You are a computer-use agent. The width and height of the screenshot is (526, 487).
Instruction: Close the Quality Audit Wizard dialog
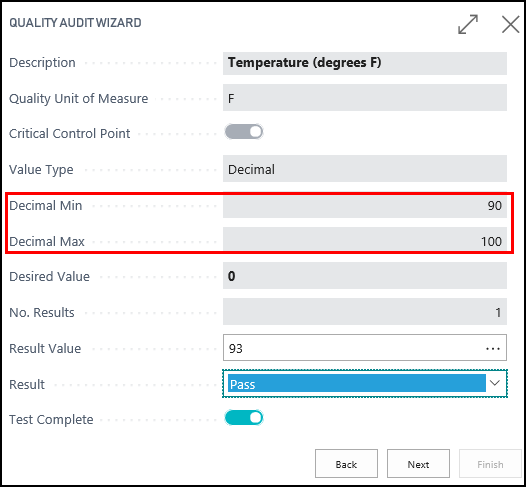[510, 24]
